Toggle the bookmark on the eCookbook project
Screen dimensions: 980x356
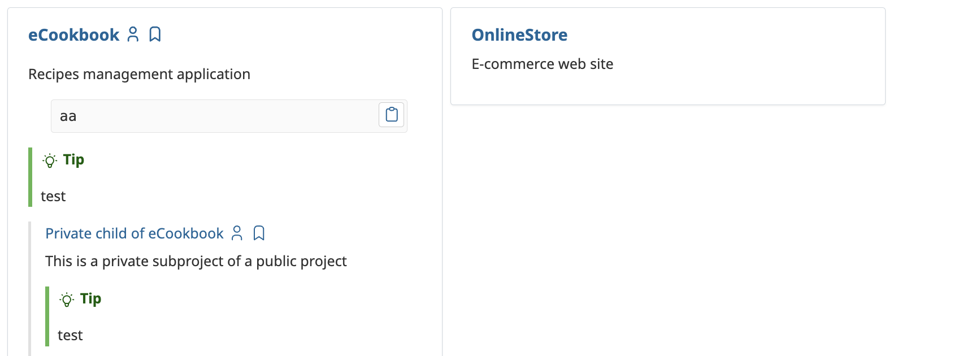click(x=155, y=34)
